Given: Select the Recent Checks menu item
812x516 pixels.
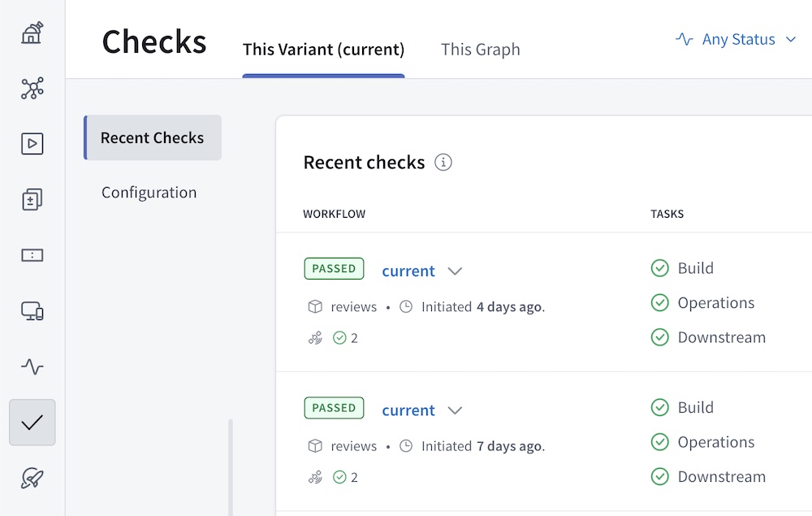Looking at the screenshot, I should [x=152, y=137].
